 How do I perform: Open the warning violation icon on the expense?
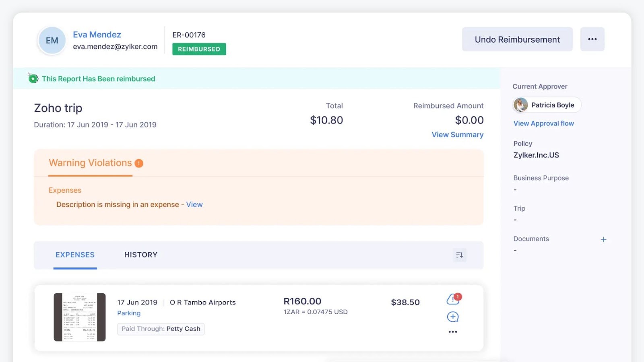click(x=452, y=299)
